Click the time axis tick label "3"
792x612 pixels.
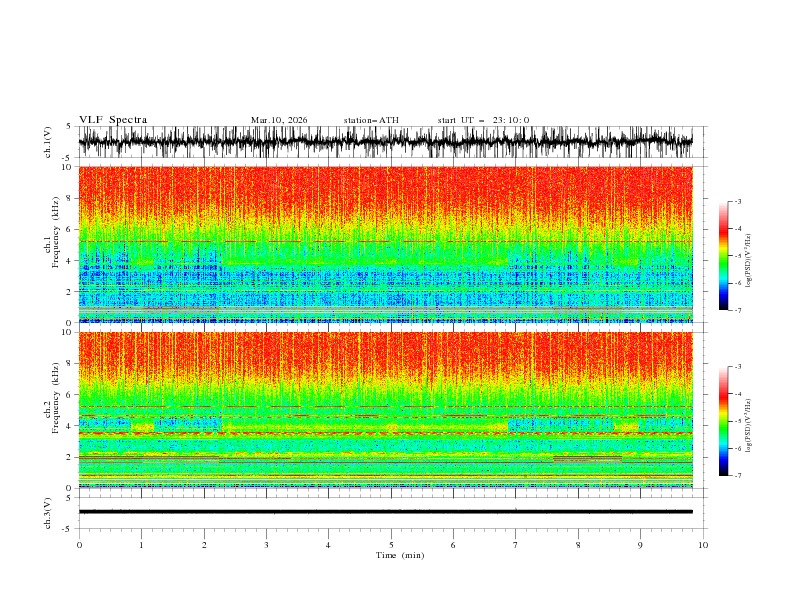click(266, 545)
